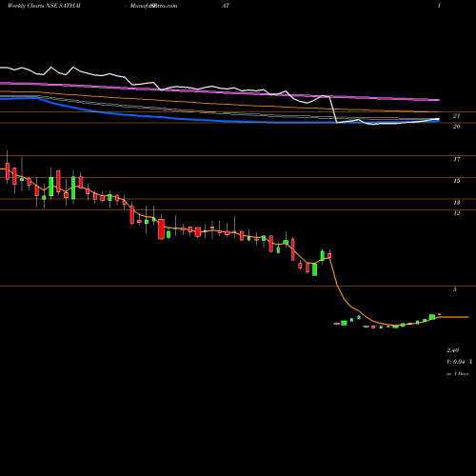Click the 12 price axis label
This screenshot has height=476, width=476.
click(456, 213)
